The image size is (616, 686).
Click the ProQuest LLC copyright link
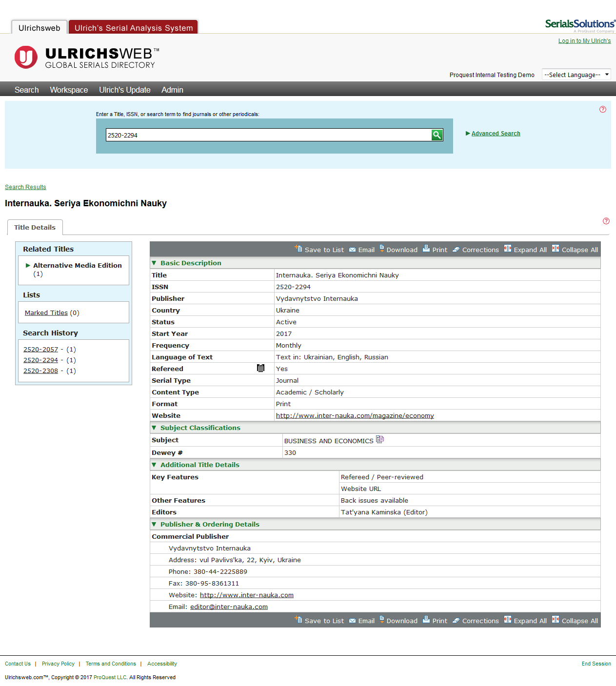[110, 677]
